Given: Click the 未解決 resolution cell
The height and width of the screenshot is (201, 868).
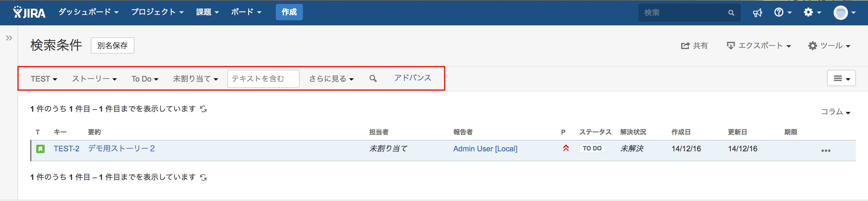Looking at the screenshot, I should point(631,148).
